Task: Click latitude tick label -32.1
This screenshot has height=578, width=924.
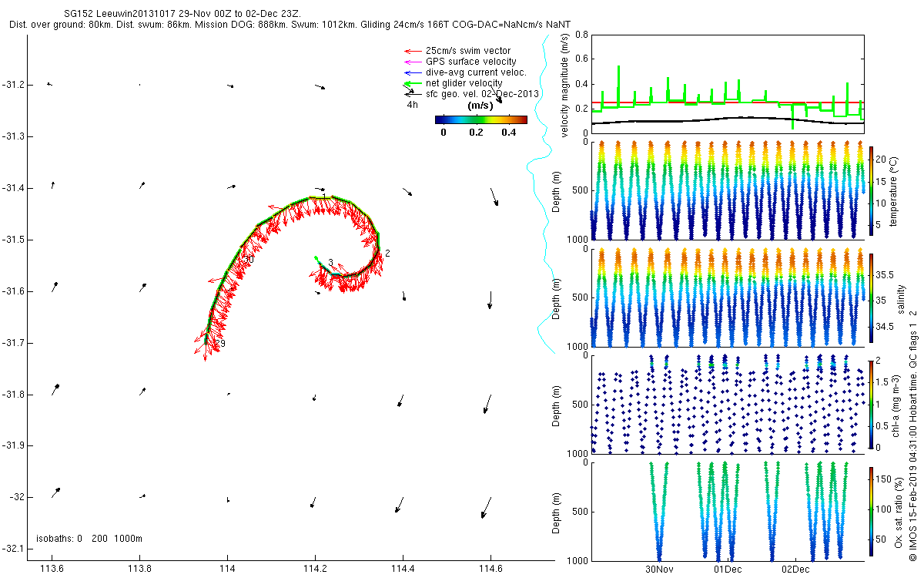Action: tap(13, 549)
